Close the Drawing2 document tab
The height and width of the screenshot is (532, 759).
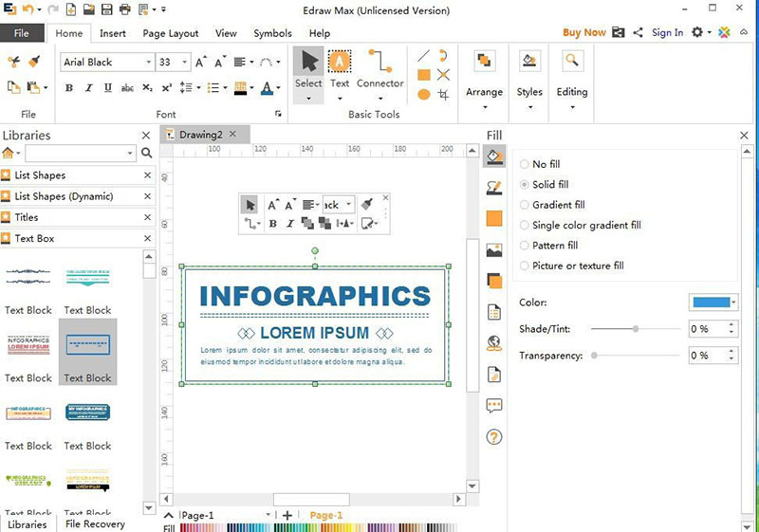[232, 134]
